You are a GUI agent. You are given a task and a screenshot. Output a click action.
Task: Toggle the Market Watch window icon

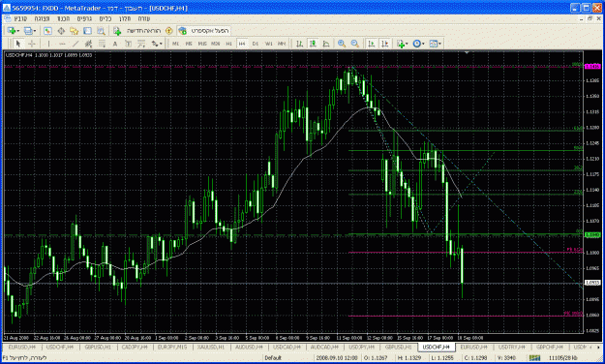47,30
